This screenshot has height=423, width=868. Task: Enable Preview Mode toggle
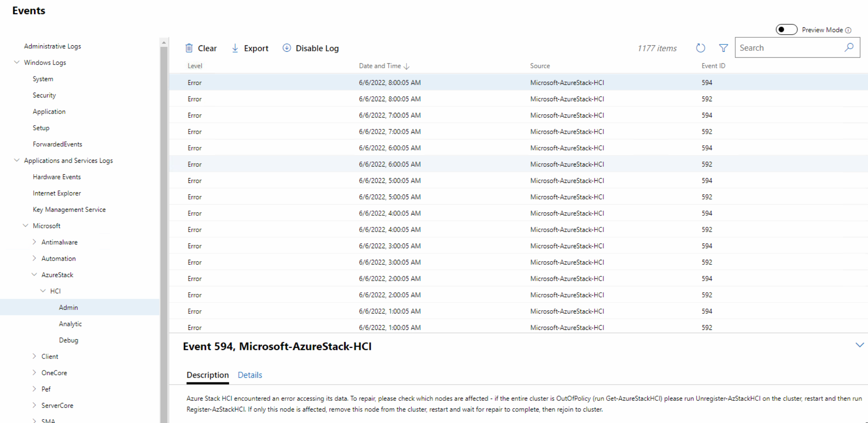pyautogui.click(x=786, y=29)
